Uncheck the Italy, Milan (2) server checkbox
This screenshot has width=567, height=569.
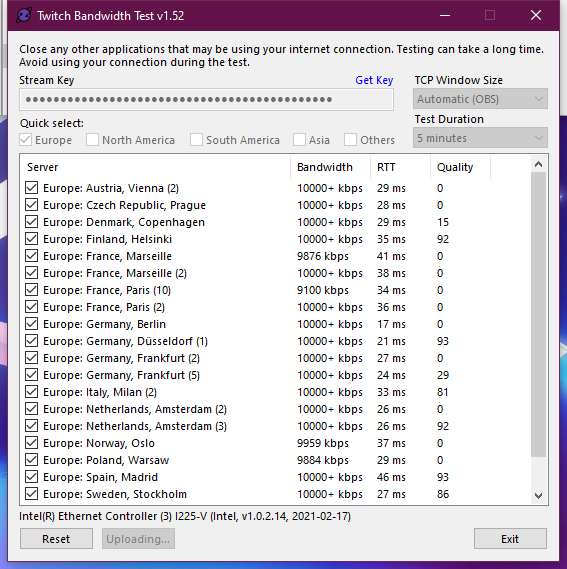pyautogui.click(x=32, y=392)
